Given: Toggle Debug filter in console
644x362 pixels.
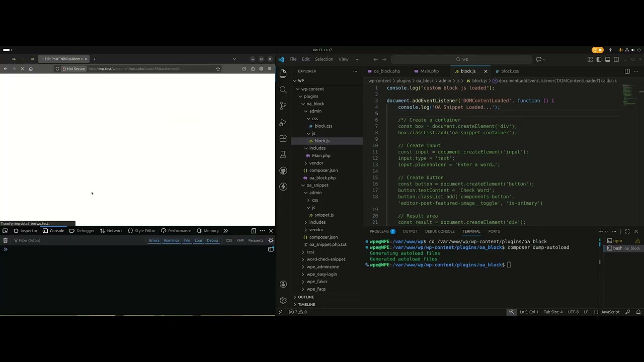Looking at the screenshot, I should pyautogui.click(x=212, y=240).
